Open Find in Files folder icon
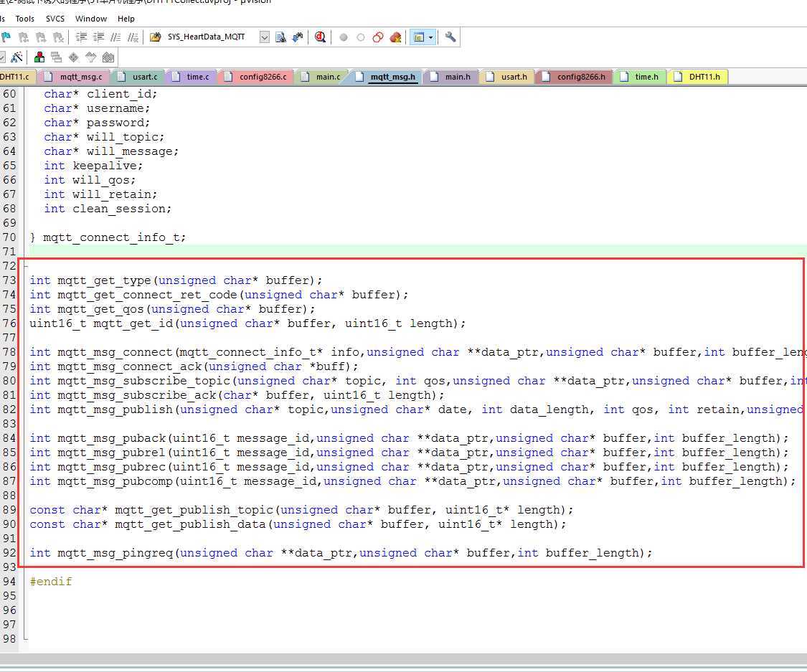807x672 pixels. (x=156, y=37)
